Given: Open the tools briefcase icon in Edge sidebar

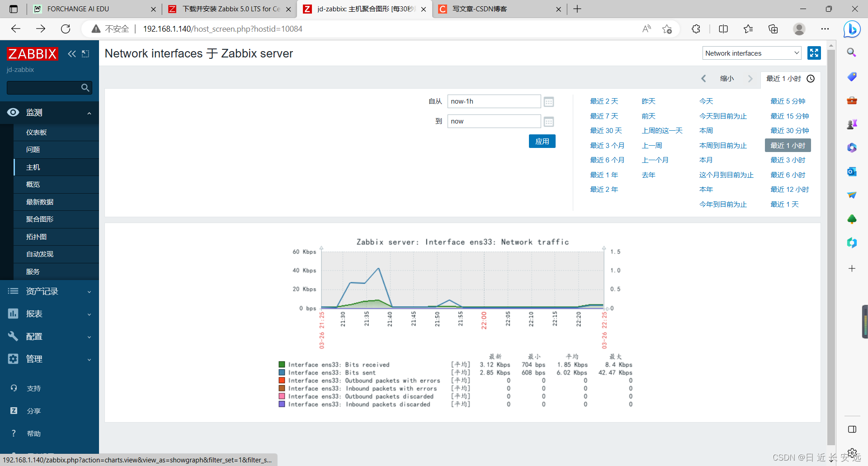Looking at the screenshot, I should [852, 100].
